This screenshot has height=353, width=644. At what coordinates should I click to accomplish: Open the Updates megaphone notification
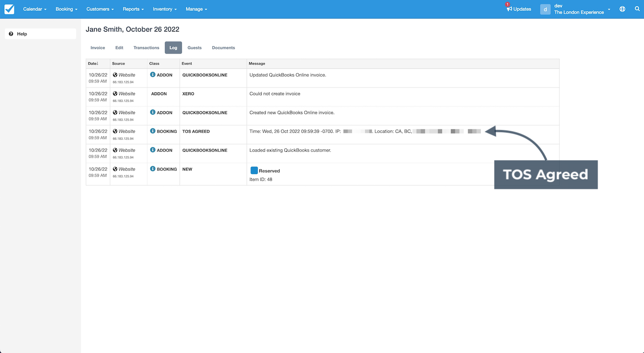pos(518,9)
